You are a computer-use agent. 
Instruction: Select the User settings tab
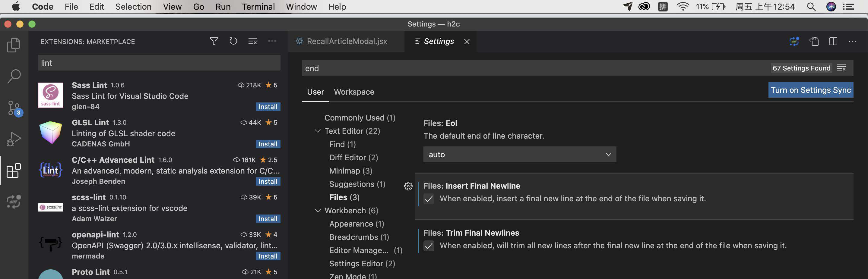[315, 92]
